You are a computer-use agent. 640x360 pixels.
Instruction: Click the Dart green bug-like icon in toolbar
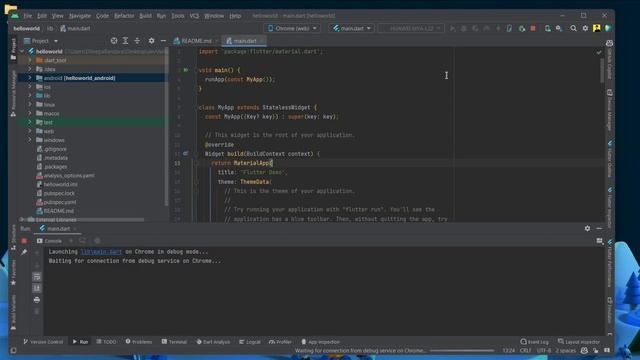pos(522,29)
